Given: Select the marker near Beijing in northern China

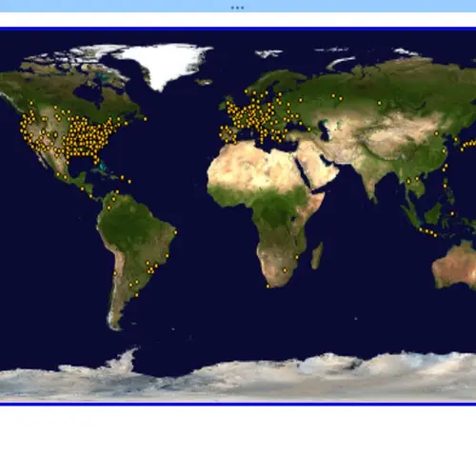Looking at the screenshot, I should [436, 133].
